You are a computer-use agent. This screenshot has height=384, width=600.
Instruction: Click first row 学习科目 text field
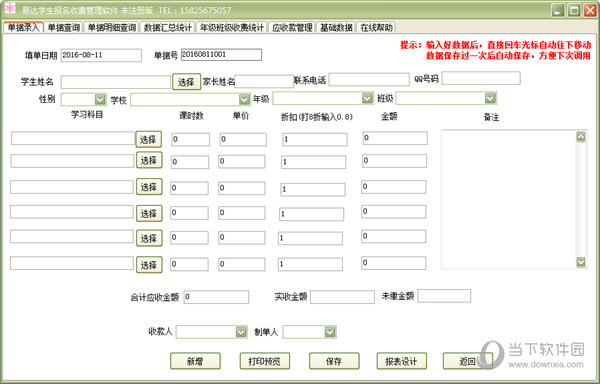[x=73, y=138]
